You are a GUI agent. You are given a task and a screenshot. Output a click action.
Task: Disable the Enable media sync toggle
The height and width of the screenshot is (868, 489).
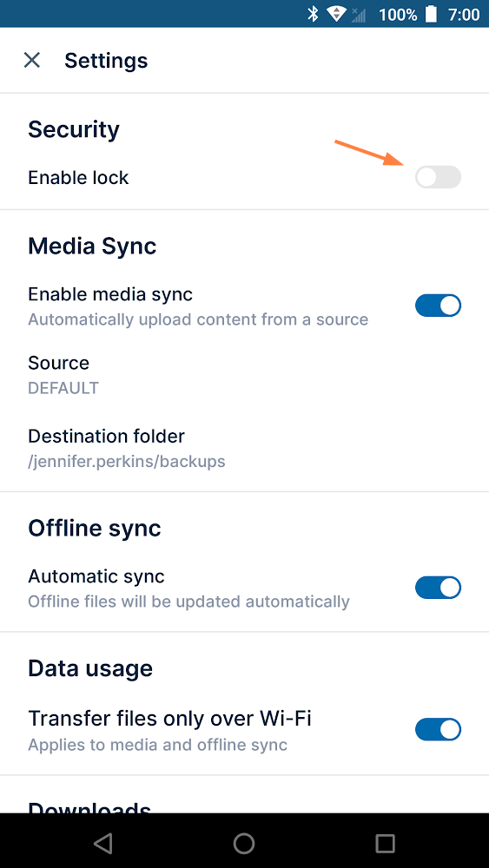click(x=438, y=306)
